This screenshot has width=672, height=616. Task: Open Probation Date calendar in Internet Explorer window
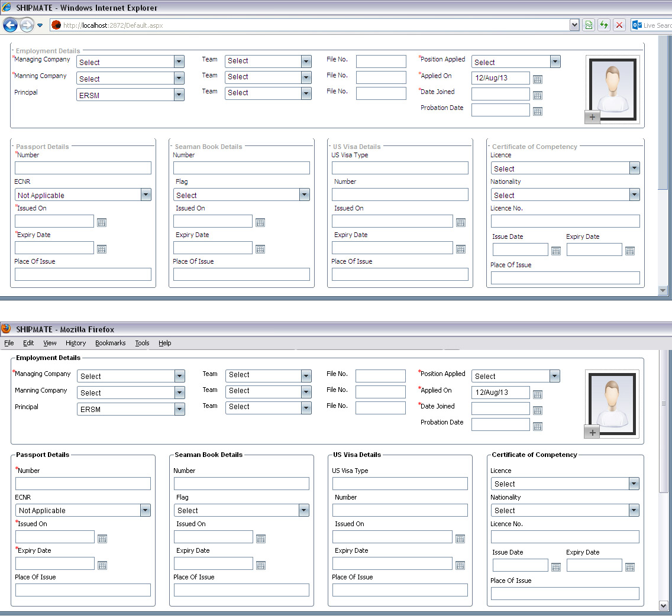[x=538, y=111]
